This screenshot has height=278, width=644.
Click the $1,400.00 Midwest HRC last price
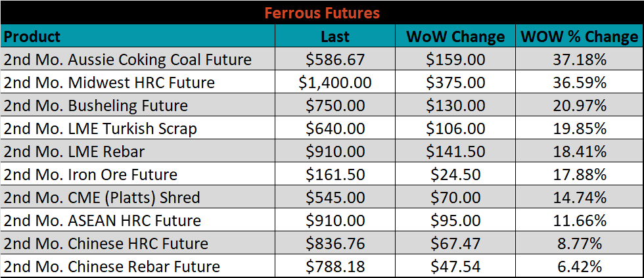336,82
